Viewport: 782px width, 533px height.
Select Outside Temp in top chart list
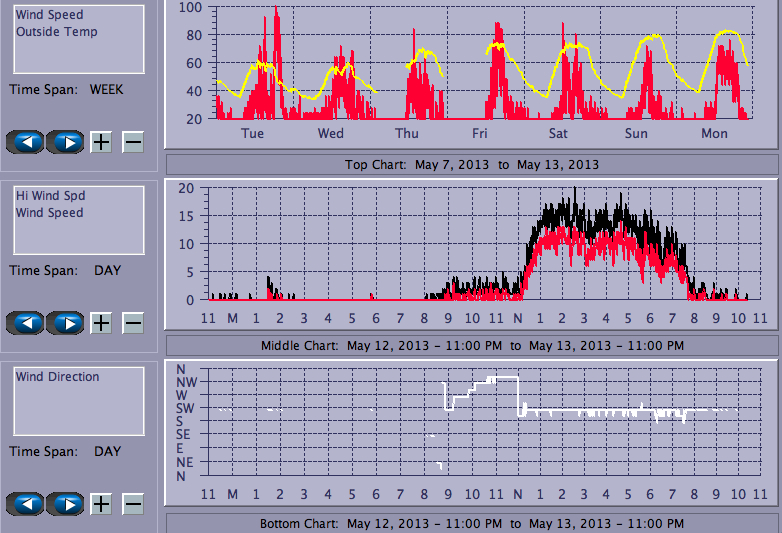tap(56, 31)
